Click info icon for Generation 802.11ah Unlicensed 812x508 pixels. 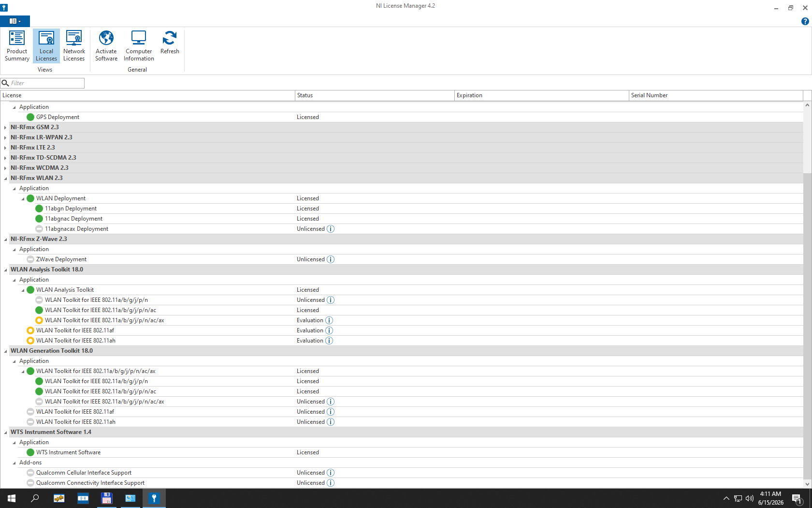coord(331,422)
